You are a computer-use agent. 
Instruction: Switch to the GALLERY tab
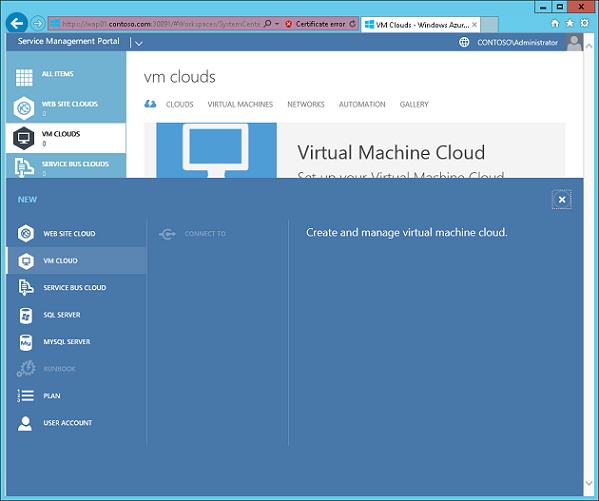click(x=414, y=104)
